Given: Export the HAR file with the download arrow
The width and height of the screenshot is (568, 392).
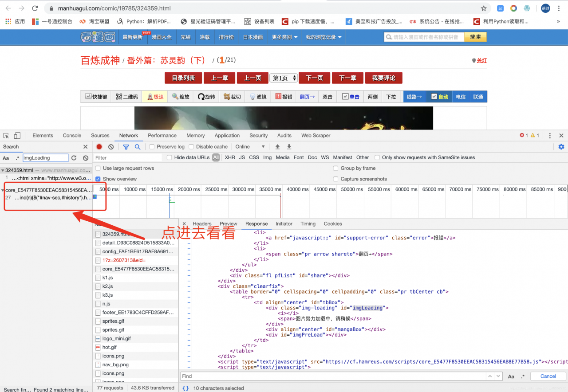Looking at the screenshot, I should pos(289,147).
